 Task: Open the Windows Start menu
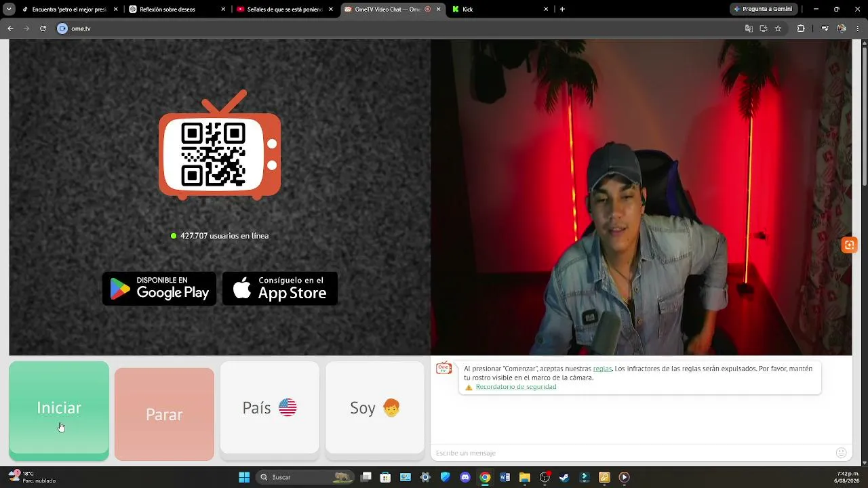coord(244,477)
